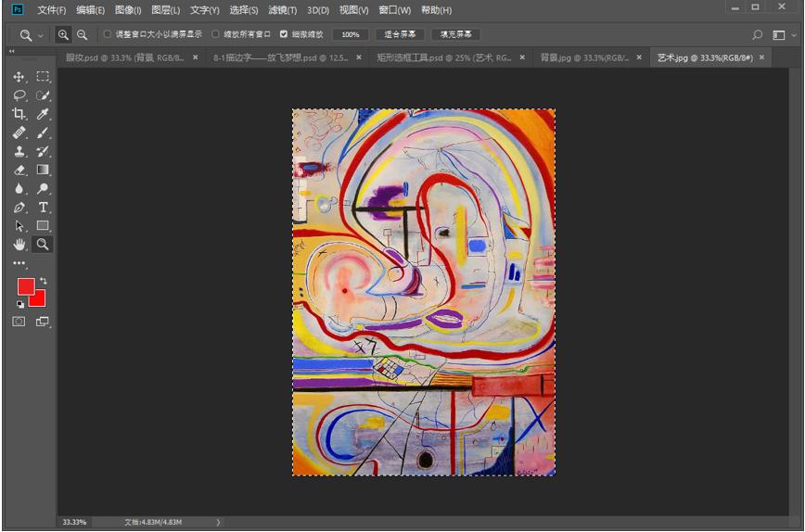Change the screen mode

[x=43, y=322]
